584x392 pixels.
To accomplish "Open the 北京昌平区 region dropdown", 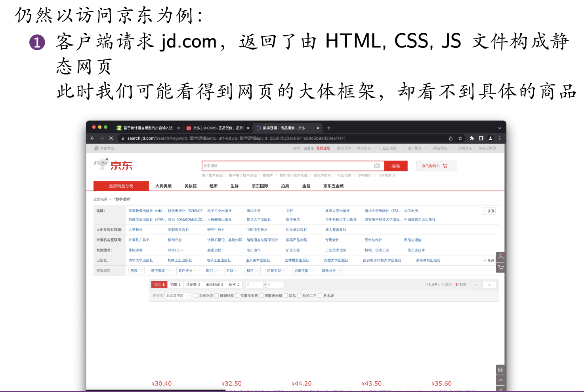I will point(177,295).
